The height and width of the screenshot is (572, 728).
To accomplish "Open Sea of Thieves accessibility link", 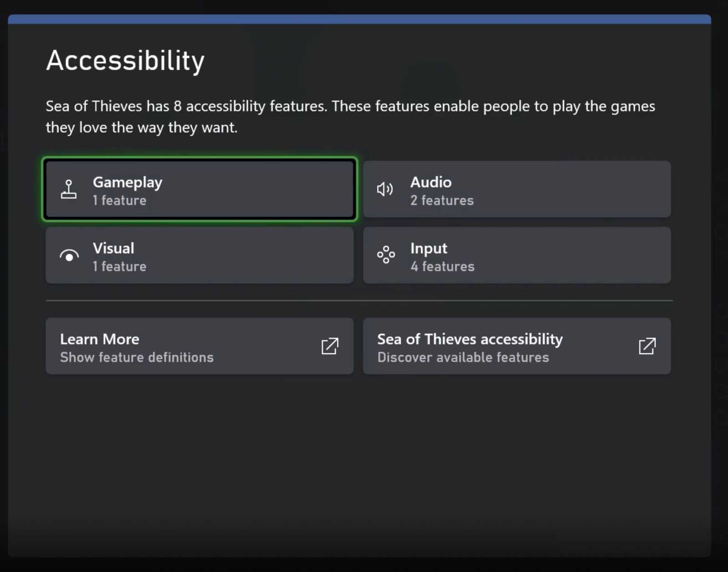I will [x=517, y=346].
